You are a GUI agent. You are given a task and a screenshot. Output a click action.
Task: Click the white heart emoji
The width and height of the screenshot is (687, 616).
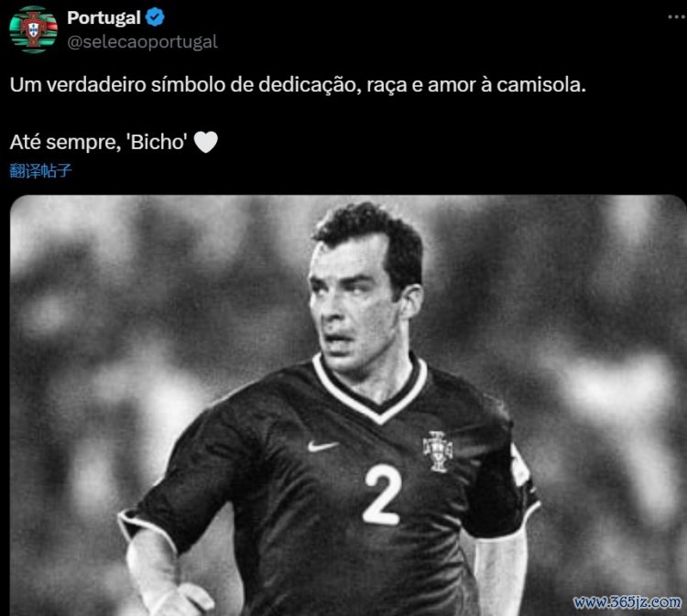pyautogui.click(x=205, y=142)
